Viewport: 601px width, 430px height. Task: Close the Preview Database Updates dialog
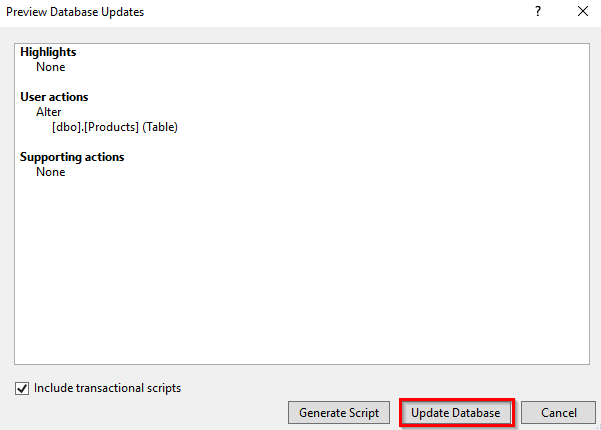click(583, 11)
